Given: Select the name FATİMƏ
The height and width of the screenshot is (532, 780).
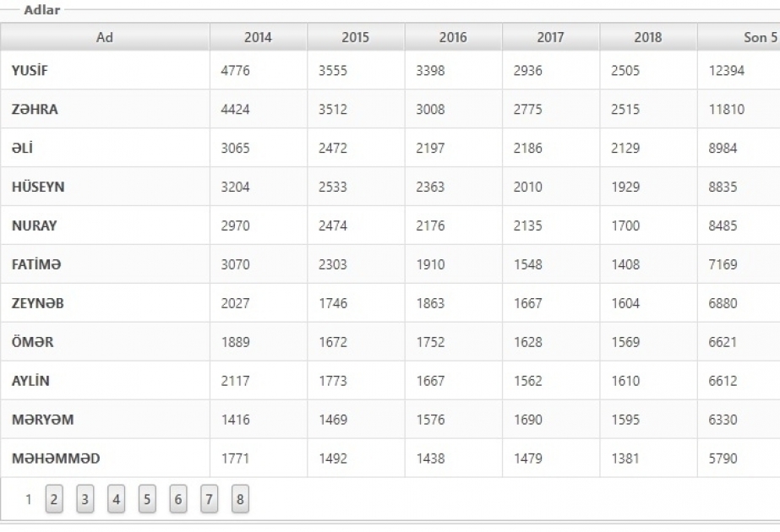Looking at the screenshot, I should point(36,264).
